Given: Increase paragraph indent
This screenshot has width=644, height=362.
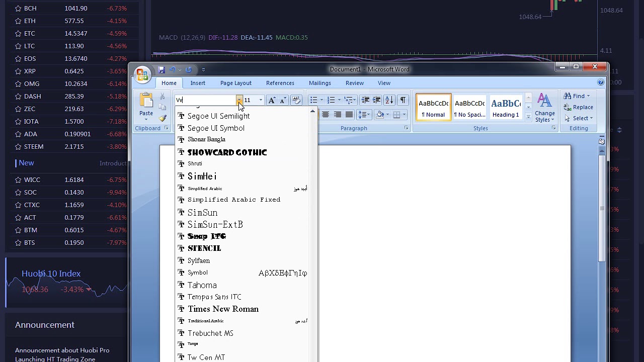Looking at the screenshot, I should [376, 100].
